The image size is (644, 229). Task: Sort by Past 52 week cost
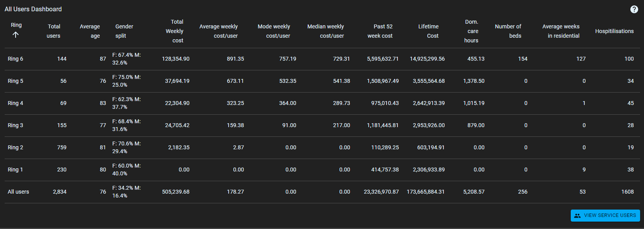pos(381,31)
